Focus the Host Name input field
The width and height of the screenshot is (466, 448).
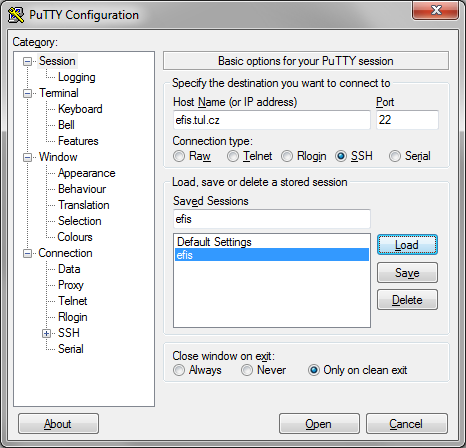pyautogui.click(x=272, y=120)
